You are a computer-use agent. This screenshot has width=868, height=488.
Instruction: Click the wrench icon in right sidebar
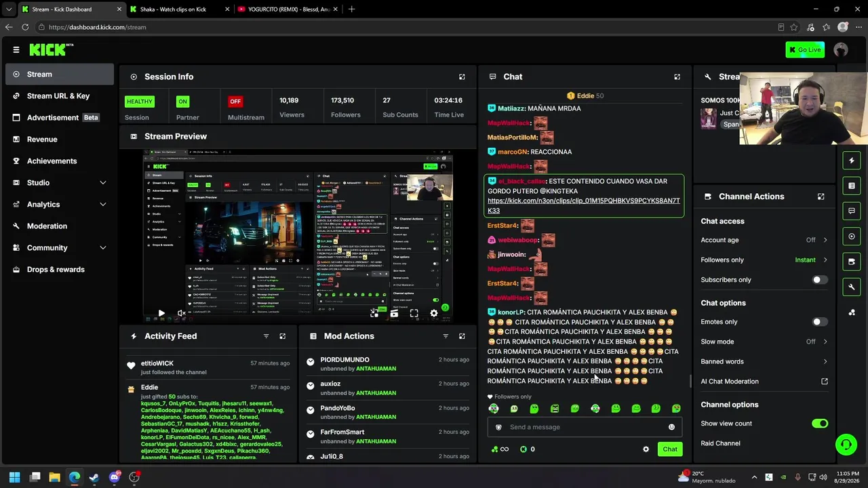pos(852,287)
